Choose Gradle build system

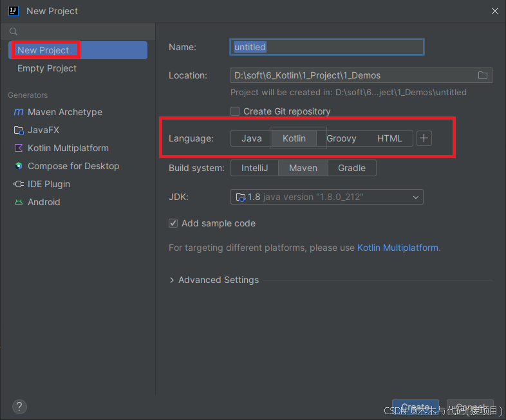351,168
